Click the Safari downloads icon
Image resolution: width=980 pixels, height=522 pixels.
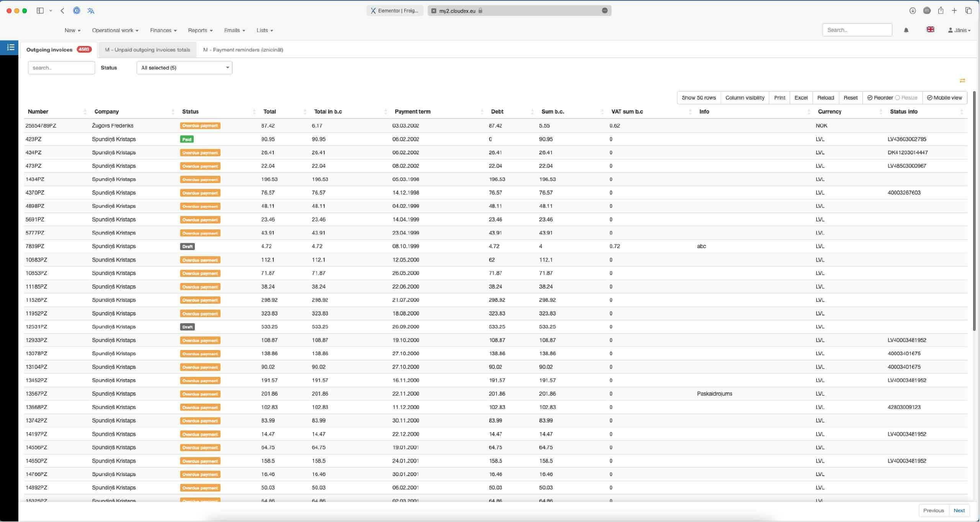(x=912, y=11)
